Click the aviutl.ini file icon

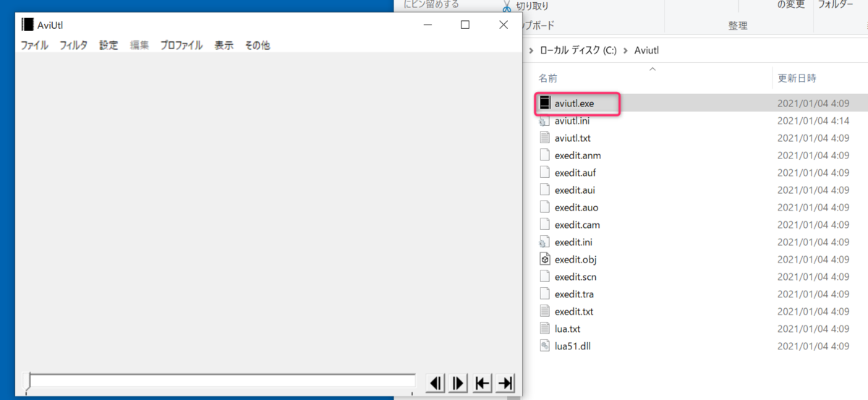(545, 121)
